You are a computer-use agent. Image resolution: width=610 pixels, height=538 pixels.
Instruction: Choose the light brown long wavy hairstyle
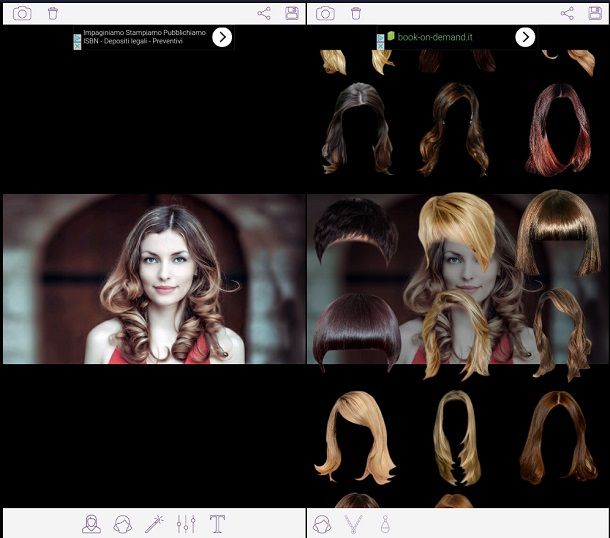[x=563, y=334]
